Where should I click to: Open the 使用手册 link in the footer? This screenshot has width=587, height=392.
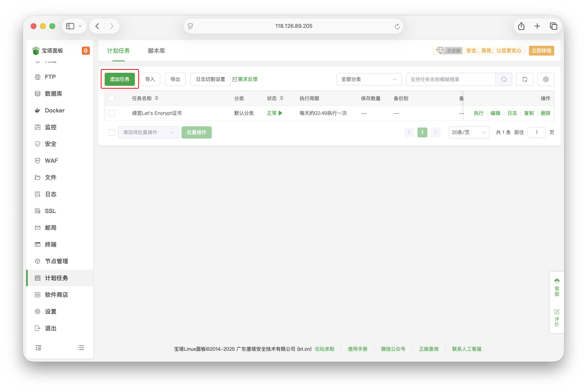(x=357, y=349)
